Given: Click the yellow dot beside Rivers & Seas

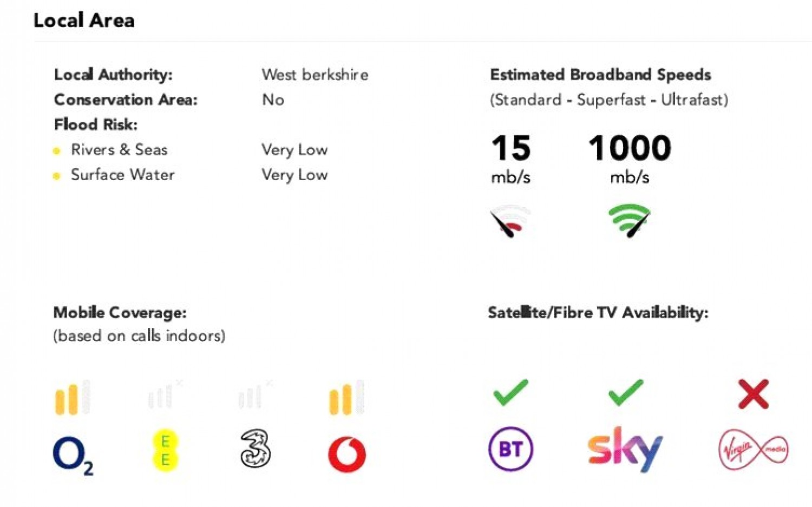Looking at the screenshot, I should pos(56,150).
